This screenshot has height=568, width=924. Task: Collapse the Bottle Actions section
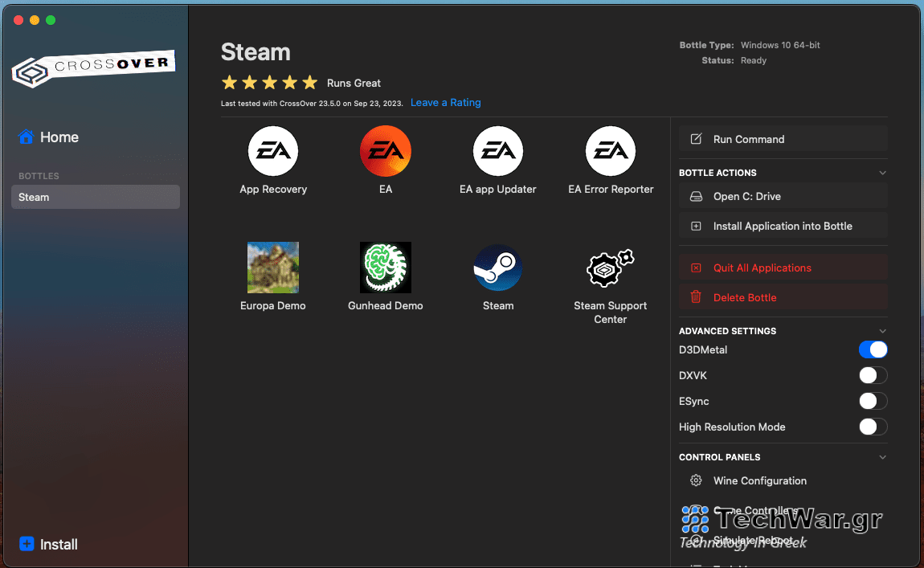(882, 172)
